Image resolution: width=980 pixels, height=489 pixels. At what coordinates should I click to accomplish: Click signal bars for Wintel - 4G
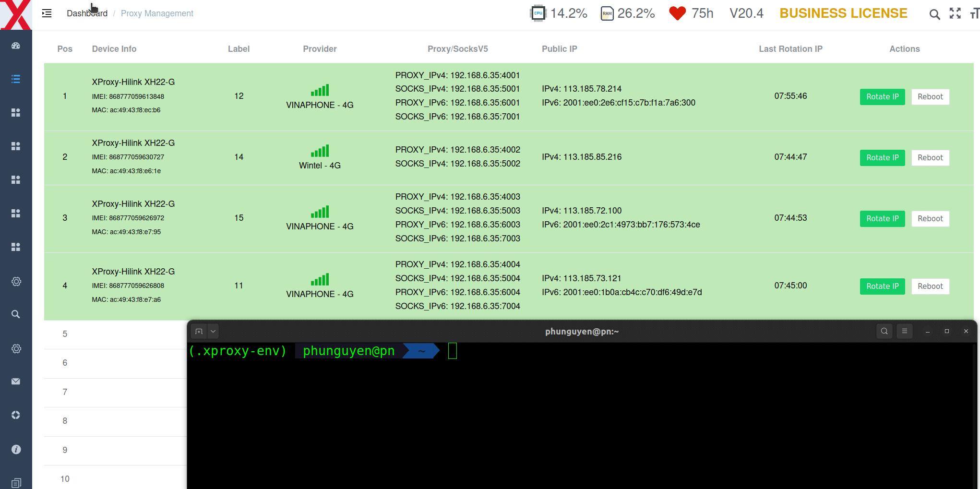point(320,151)
